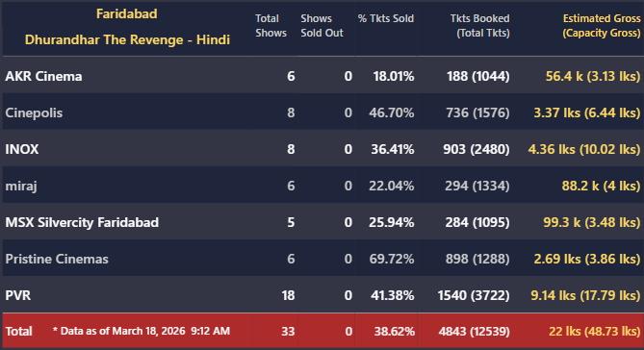644x350 pixels.
Task: Click Cinepolis's 736 (1576) tickets booked cell
Action: point(477,112)
